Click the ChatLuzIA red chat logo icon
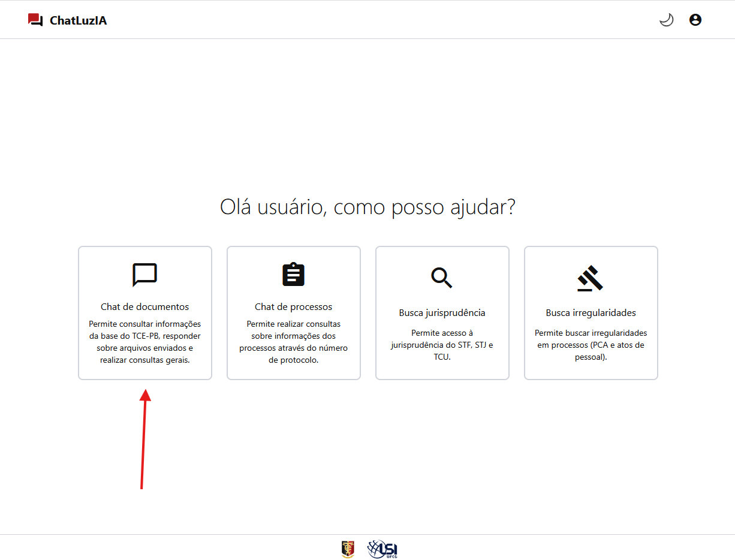Screen dimensions: 735x560 click(x=35, y=20)
